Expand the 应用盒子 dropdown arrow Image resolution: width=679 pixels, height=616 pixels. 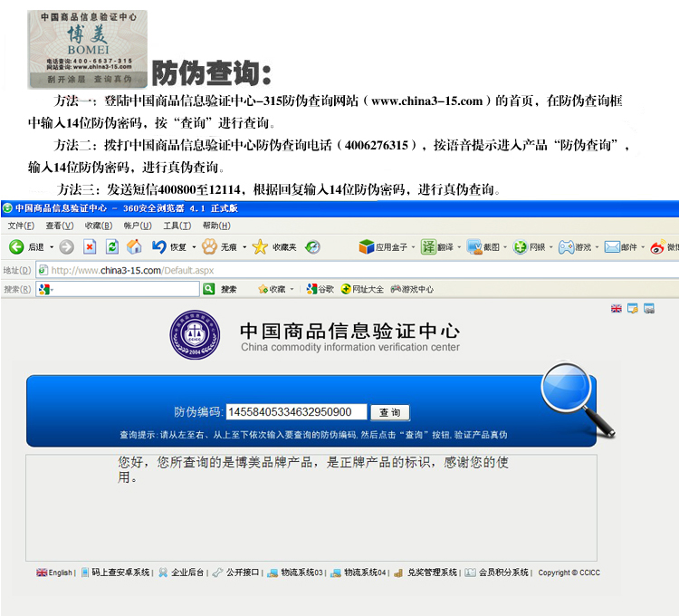pyautogui.click(x=413, y=247)
